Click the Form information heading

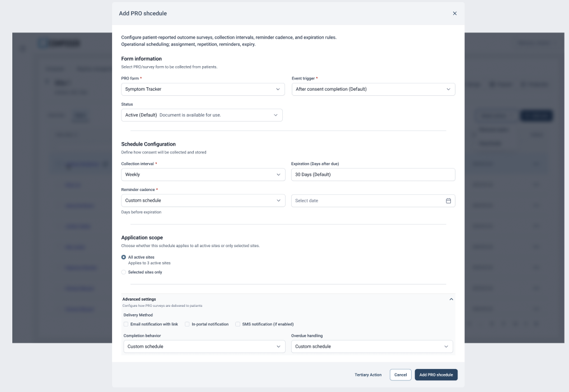(x=142, y=59)
